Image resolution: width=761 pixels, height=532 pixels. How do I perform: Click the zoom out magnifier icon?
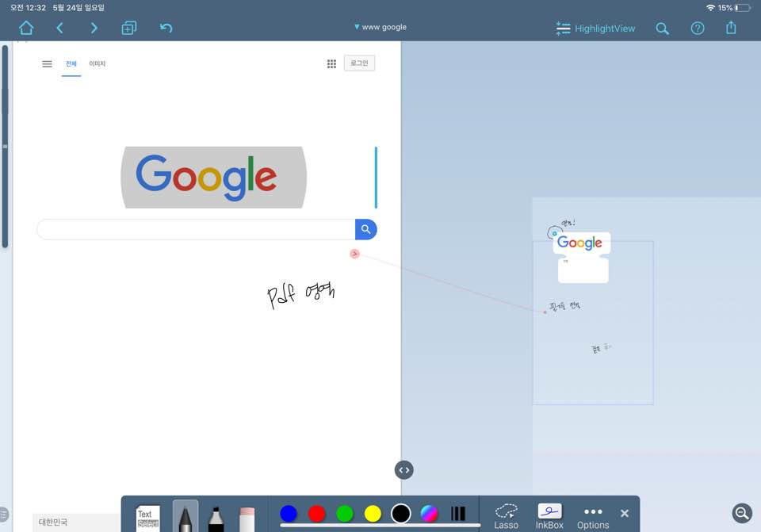coord(742,513)
